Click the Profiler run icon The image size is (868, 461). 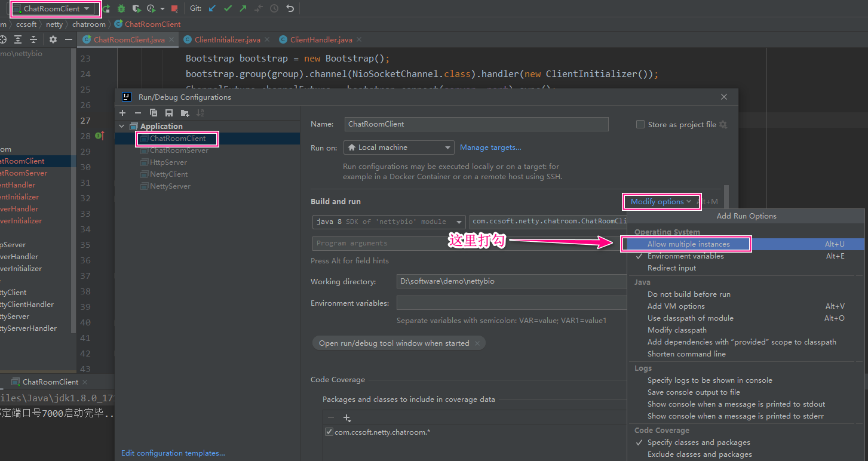(151, 8)
